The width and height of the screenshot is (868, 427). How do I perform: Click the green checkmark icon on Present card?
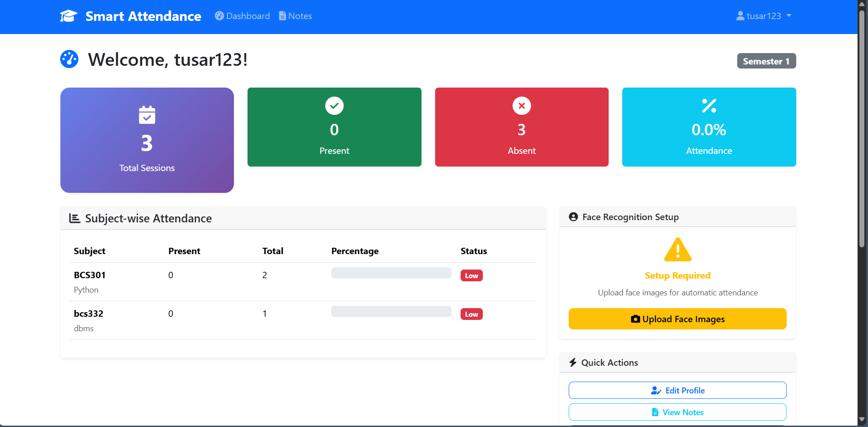334,105
